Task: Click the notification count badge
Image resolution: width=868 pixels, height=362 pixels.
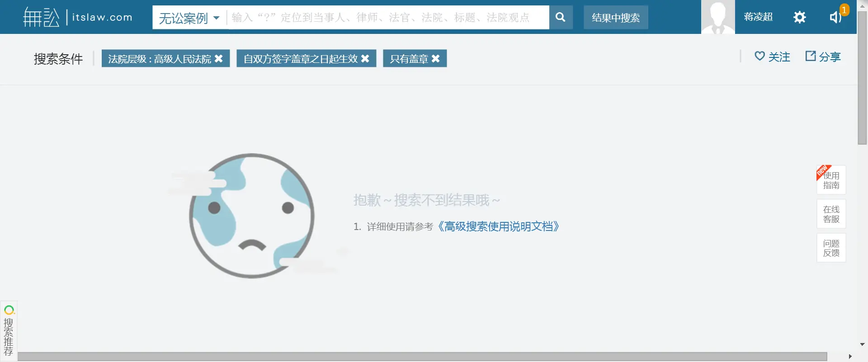Action: pyautogui.click(x=844, y=9)
